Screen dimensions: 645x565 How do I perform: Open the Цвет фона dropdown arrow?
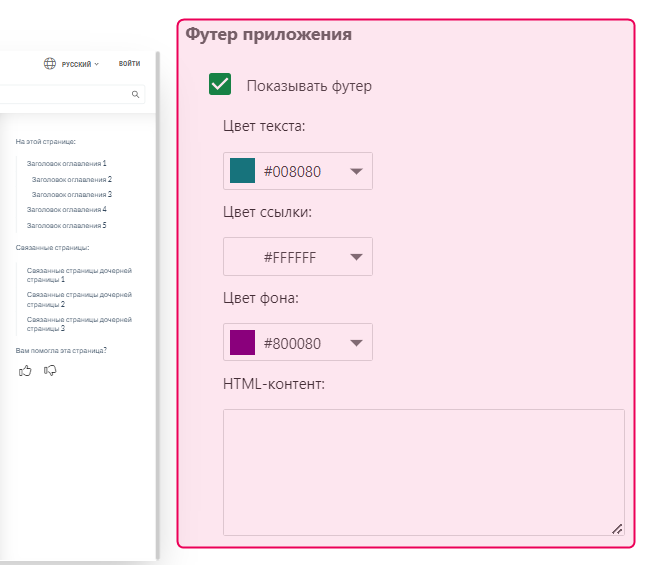356,343
